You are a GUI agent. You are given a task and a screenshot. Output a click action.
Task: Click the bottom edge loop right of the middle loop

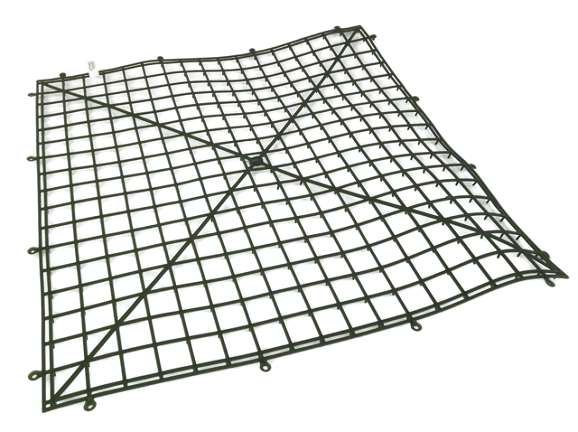point(416,327)
